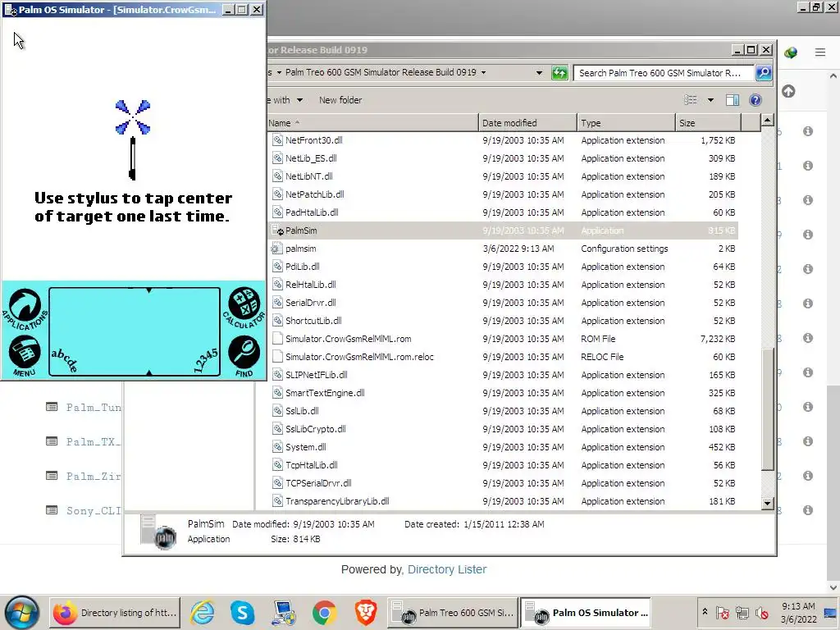Open the Palm_TX entry in the directory listing
Screen dimensions: 840x630
(94, 441)
